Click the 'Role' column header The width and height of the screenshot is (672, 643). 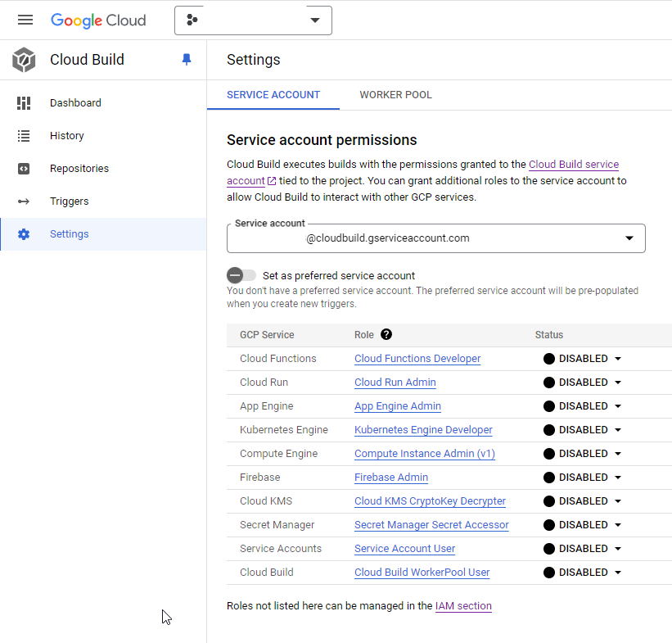[x=364, y=335]
